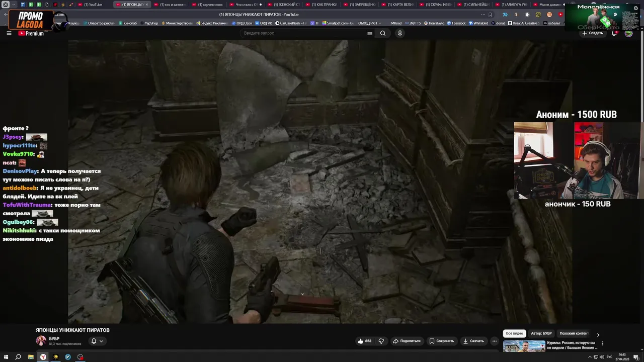Click the game video player area
Screen dimensions: 644x362
(320, 182)
